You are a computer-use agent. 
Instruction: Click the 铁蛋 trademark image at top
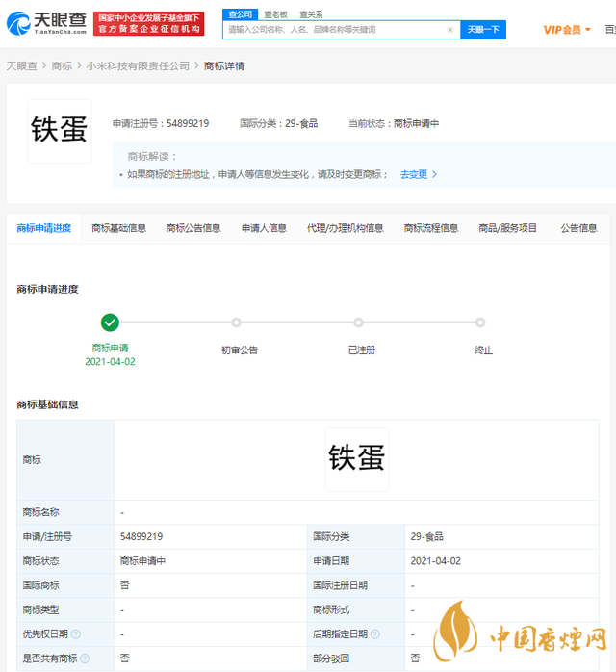(x=60, y=131)
